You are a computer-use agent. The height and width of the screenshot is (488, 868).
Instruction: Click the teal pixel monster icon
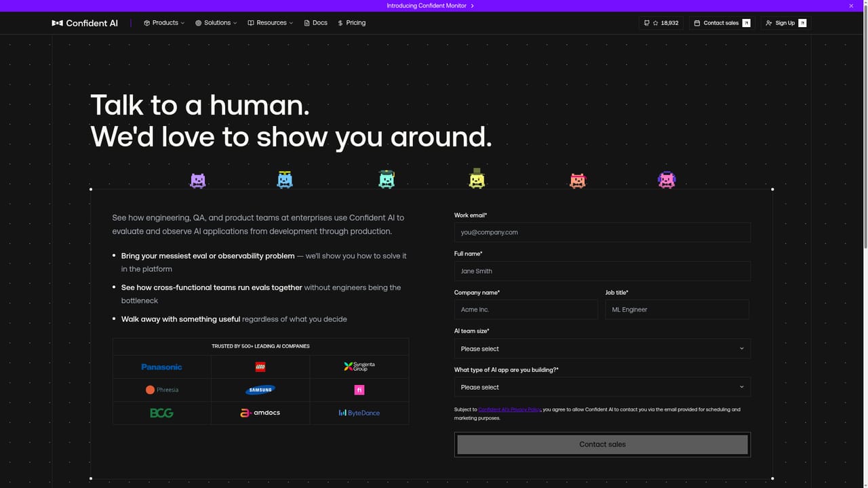(x=387, y=179)
